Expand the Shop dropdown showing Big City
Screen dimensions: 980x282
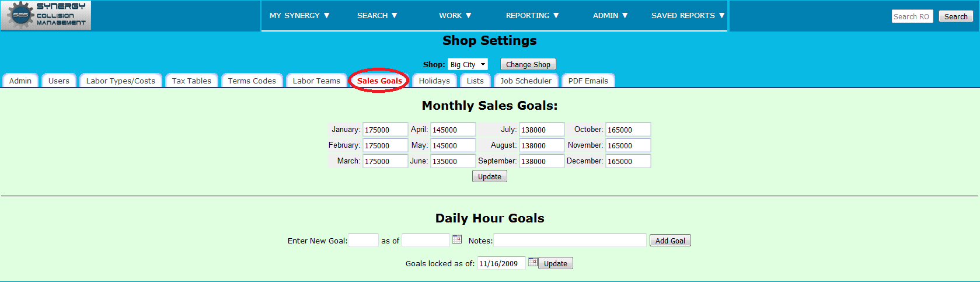[468, 64]
